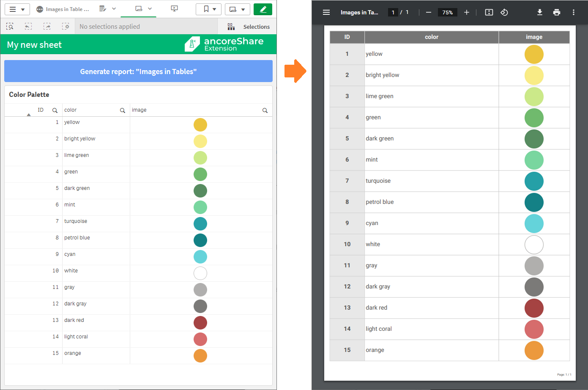Click the 75% zoom level field
588x390 pixels.
[x=448, y=12]
